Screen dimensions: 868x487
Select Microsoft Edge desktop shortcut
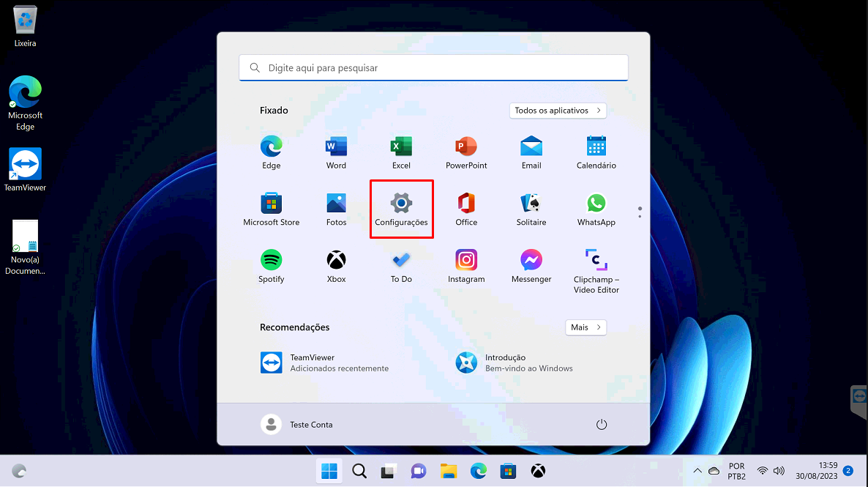25,103
